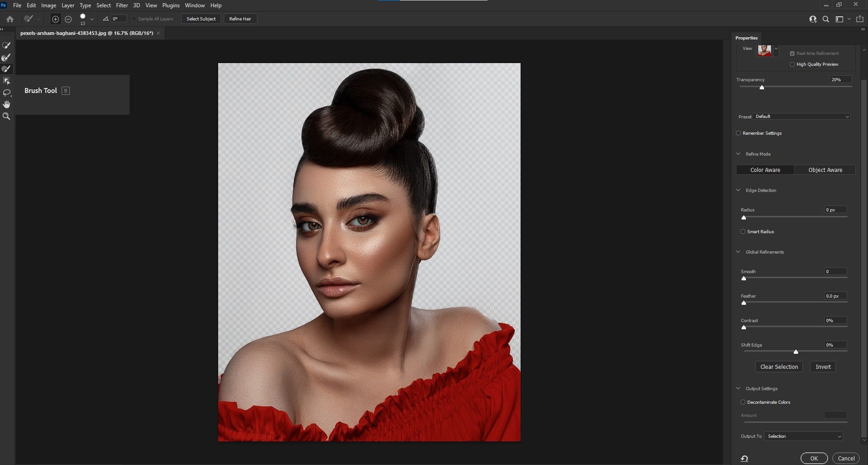Screen dimensions: 868x465
Task: Click the brush angle input field
Action: [119, 19]
